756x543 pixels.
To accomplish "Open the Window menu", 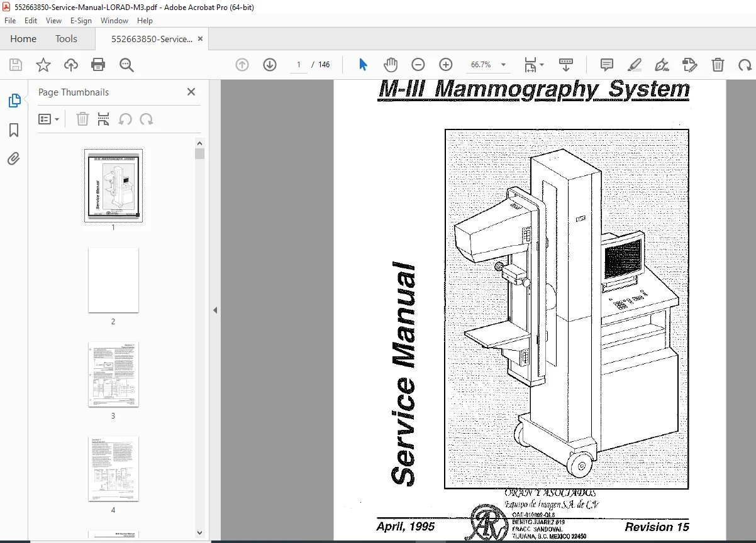I will tap(114, 21).
